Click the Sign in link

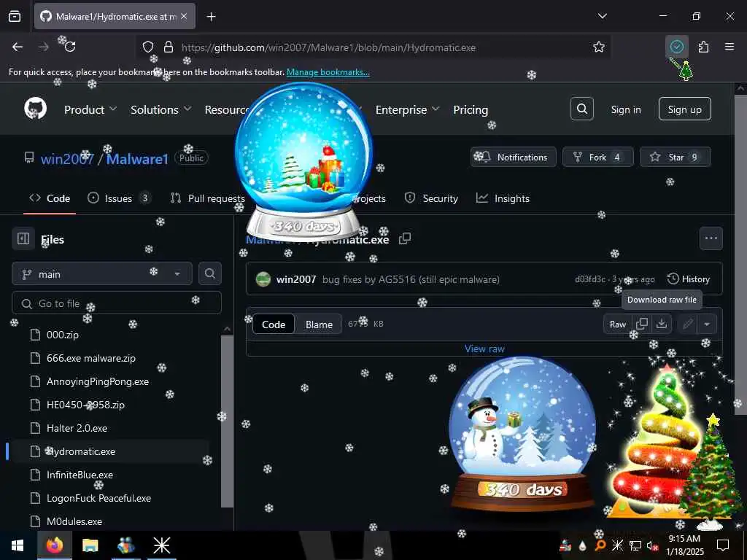(625, 109)
